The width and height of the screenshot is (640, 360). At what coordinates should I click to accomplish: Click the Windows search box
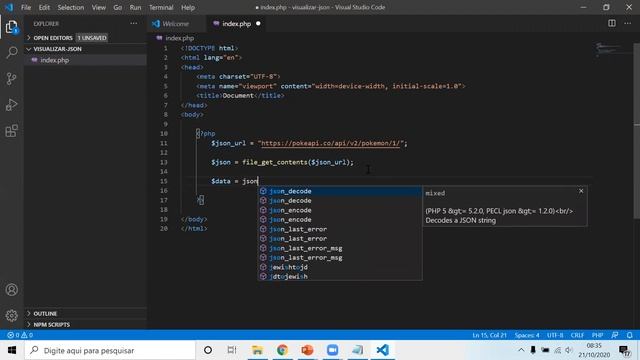pos(110,350)
